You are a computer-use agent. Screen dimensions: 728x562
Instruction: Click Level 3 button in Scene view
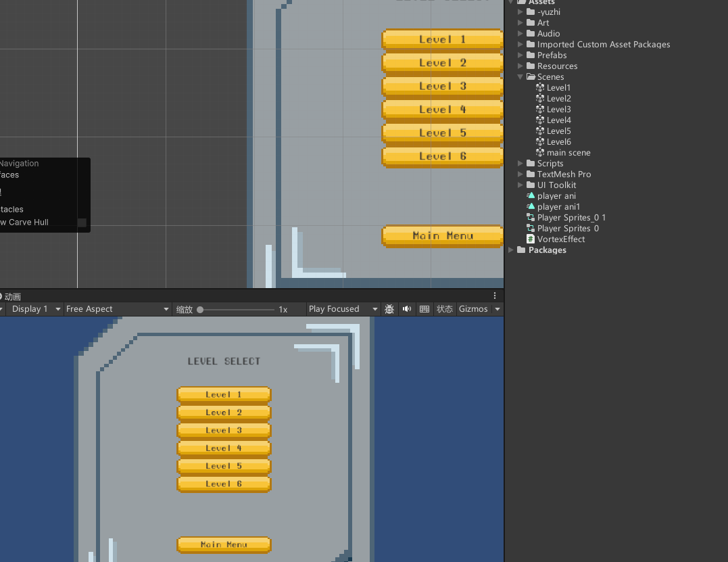[443, 86]
